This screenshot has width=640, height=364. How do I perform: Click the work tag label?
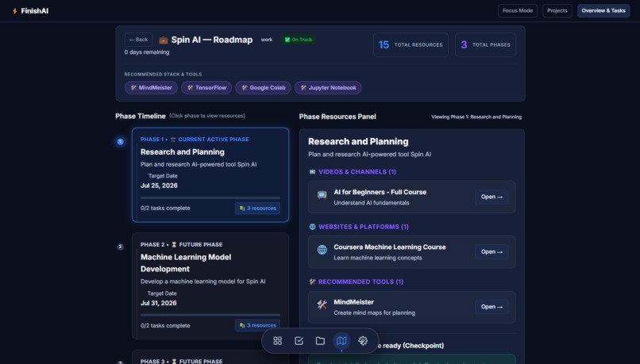click(267, 40)
